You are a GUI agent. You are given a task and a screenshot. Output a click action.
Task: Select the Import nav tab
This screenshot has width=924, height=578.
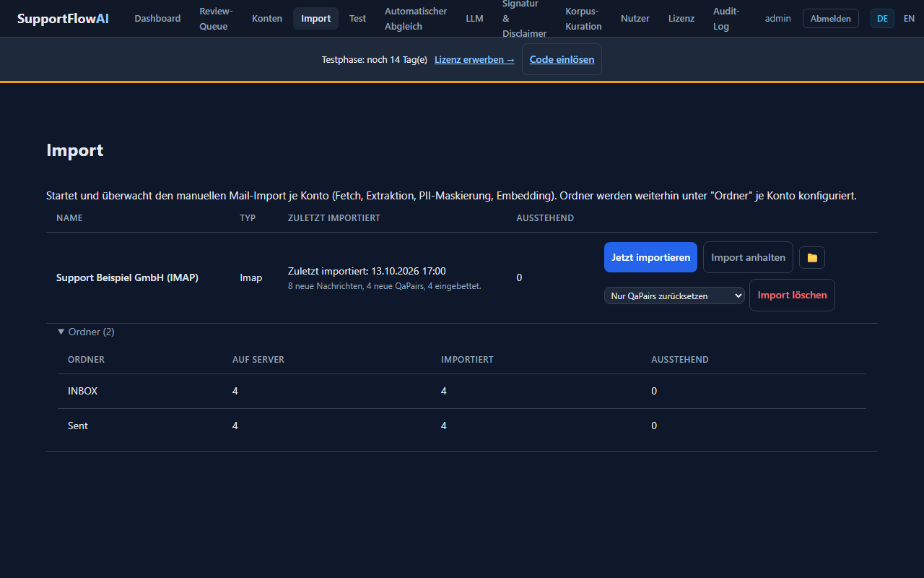click(x=316, y=18)
